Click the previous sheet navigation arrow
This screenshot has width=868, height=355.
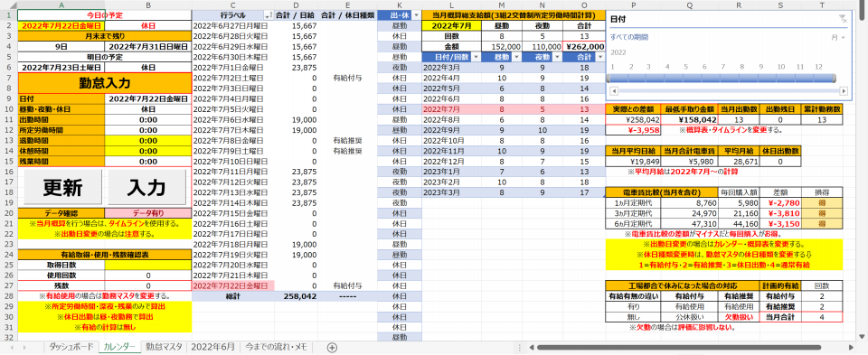point(11,347)
